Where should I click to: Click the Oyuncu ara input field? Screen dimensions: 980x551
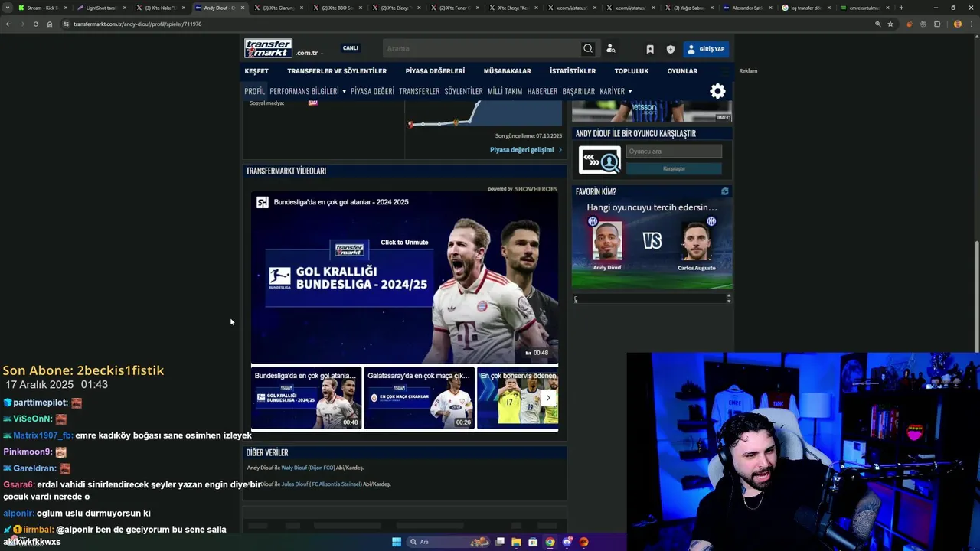[674, 152]
